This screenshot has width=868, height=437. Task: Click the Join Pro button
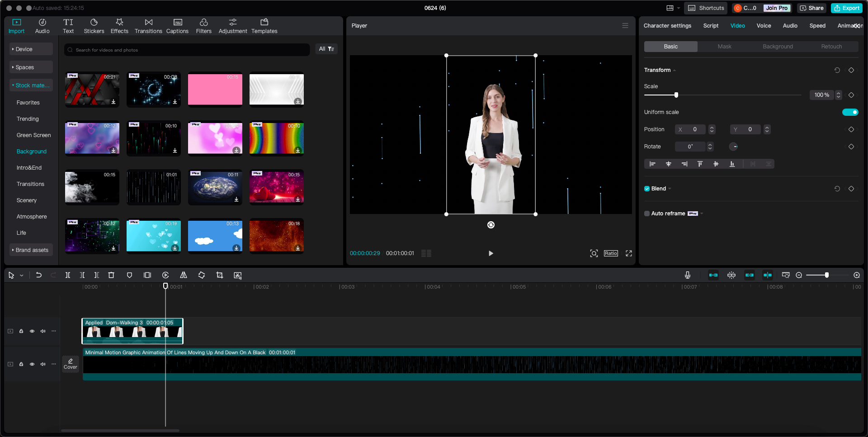point(776,8)
